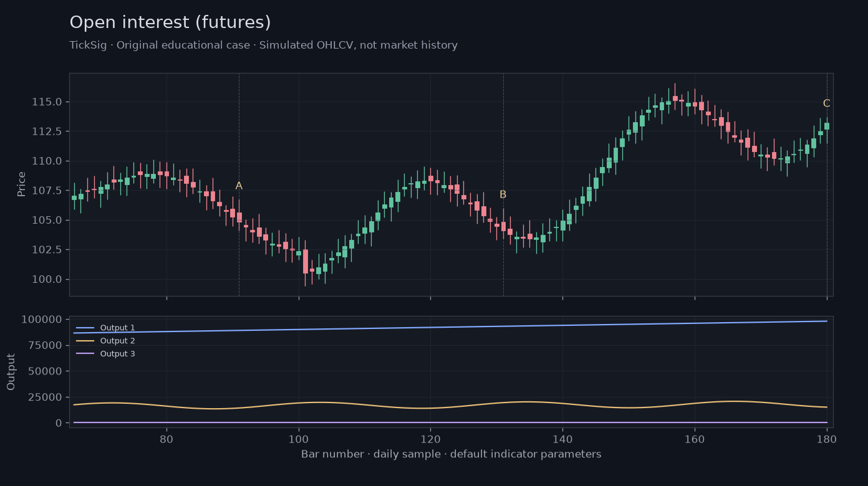Screen dimensions: 868x486
Task: Click the Output axis label
Action: pos(11,372)
